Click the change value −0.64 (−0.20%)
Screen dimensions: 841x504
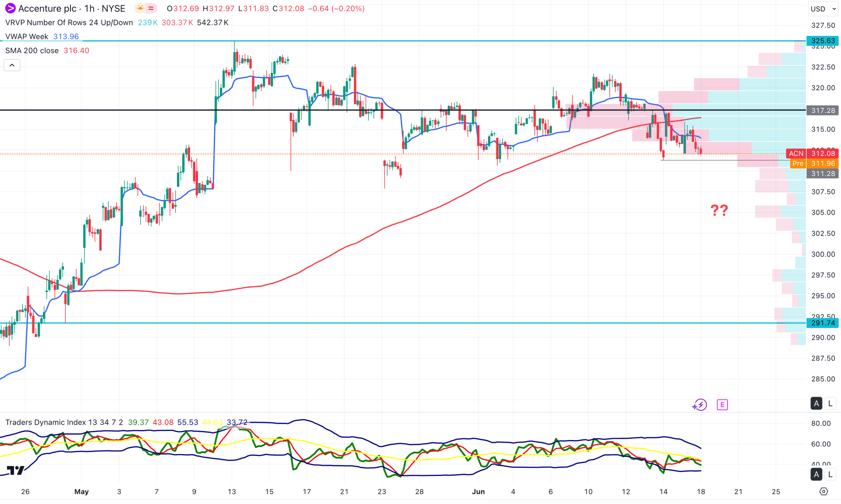(336, 8)
